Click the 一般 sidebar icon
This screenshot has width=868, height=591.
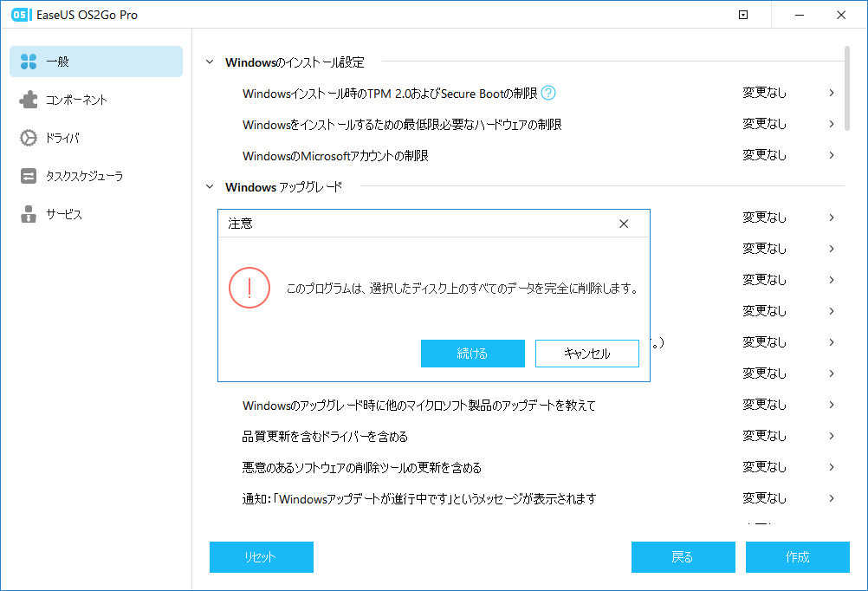tap(29, 62)
